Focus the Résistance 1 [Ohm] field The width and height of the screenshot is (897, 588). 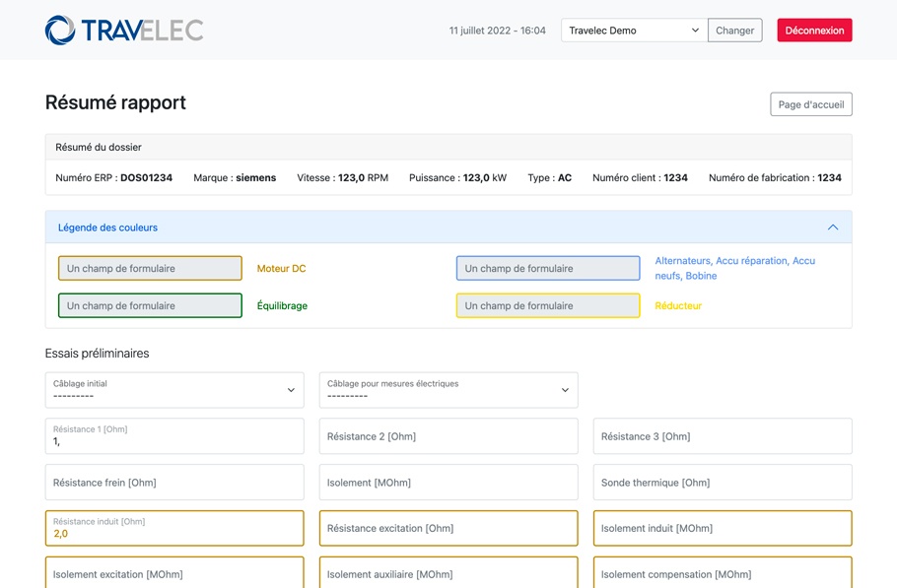(174, 436)
